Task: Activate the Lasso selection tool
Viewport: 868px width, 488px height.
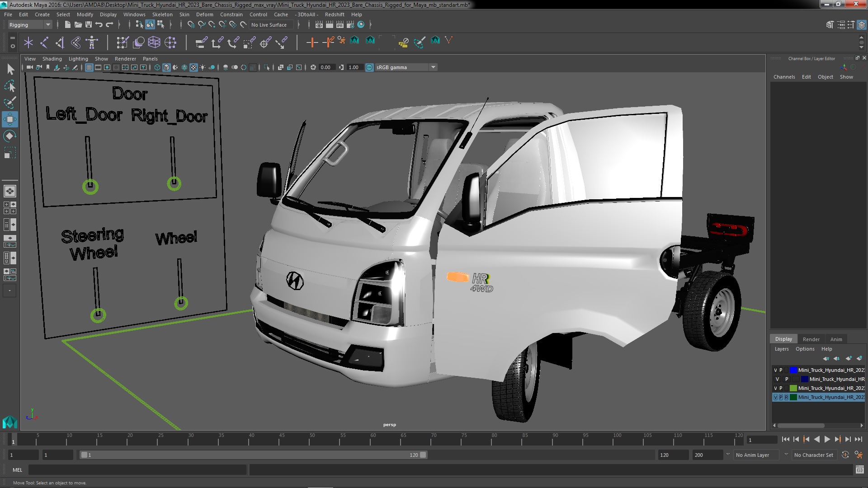Action: click(x=9, y=86)
